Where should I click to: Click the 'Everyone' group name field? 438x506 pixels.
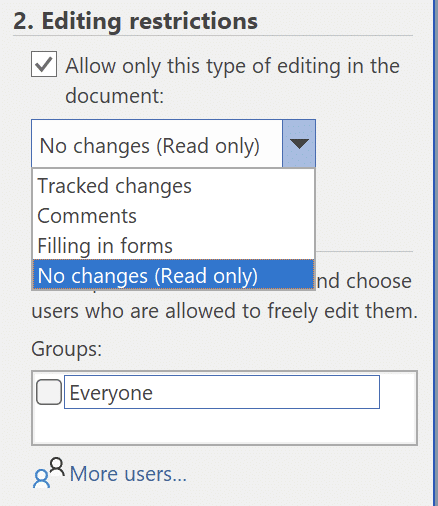coord(222,392)
